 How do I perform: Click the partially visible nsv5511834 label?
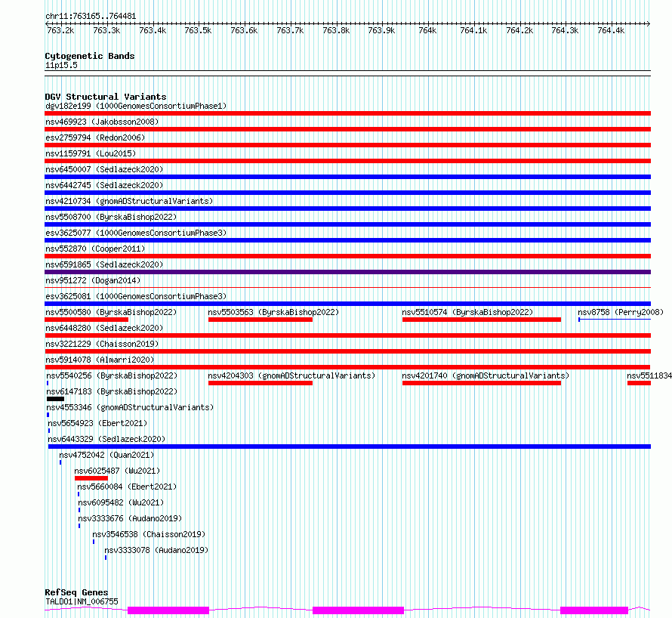(x=649, y=375)
